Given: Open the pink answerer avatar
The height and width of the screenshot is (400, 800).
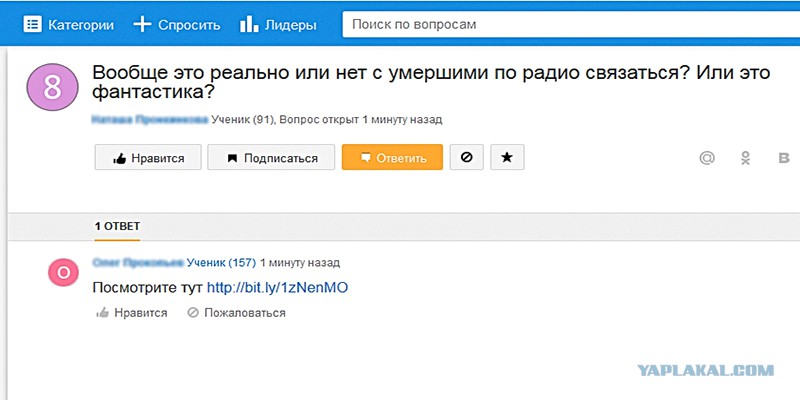Looking at the screenshot, I should tap(63, 272).
